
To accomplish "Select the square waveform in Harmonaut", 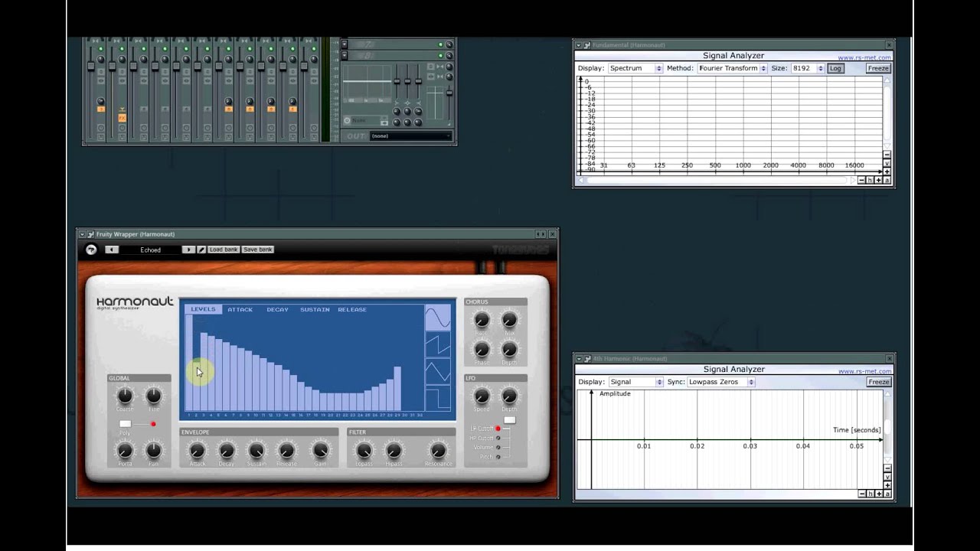I will (x=438, y=399).
